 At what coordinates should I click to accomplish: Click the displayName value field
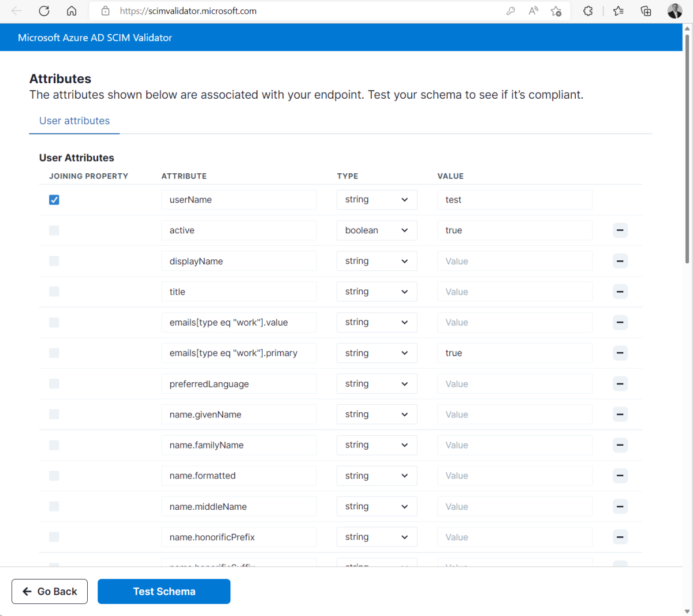[x=515, y=261]
